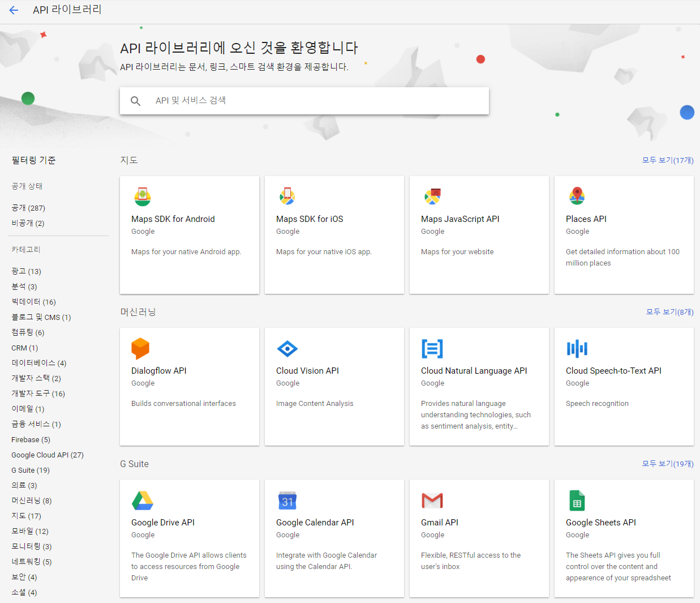Click the Google Calendar API icon

(x=287, y=501)
